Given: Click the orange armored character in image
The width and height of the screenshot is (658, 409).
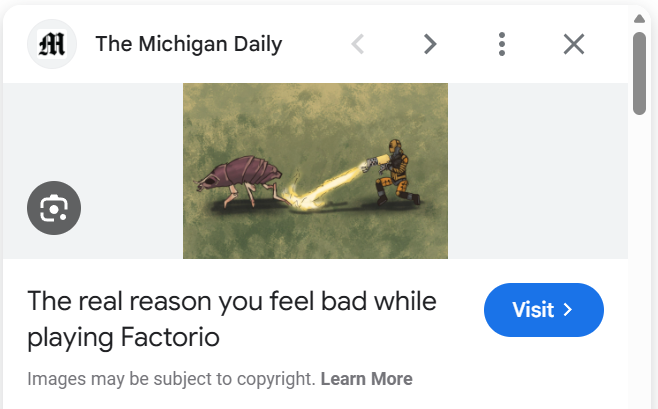Looking at the screenshot, I should coord(394,172).
